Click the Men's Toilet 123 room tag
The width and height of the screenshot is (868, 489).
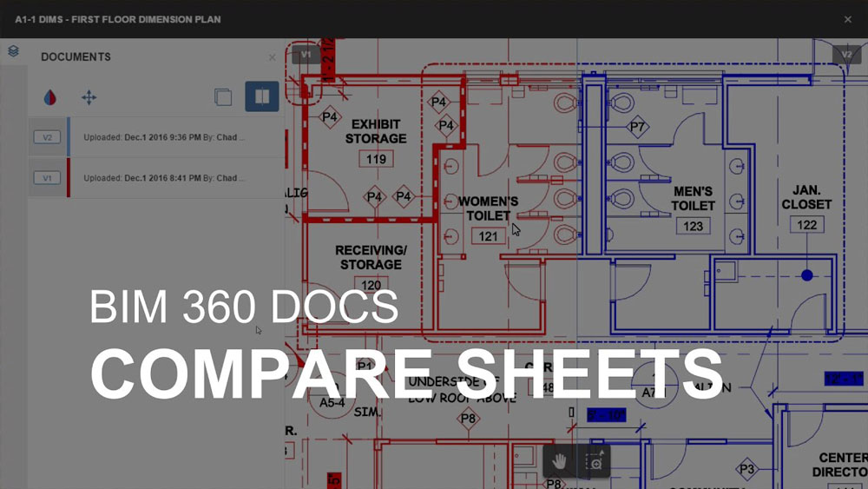[693, 226]
